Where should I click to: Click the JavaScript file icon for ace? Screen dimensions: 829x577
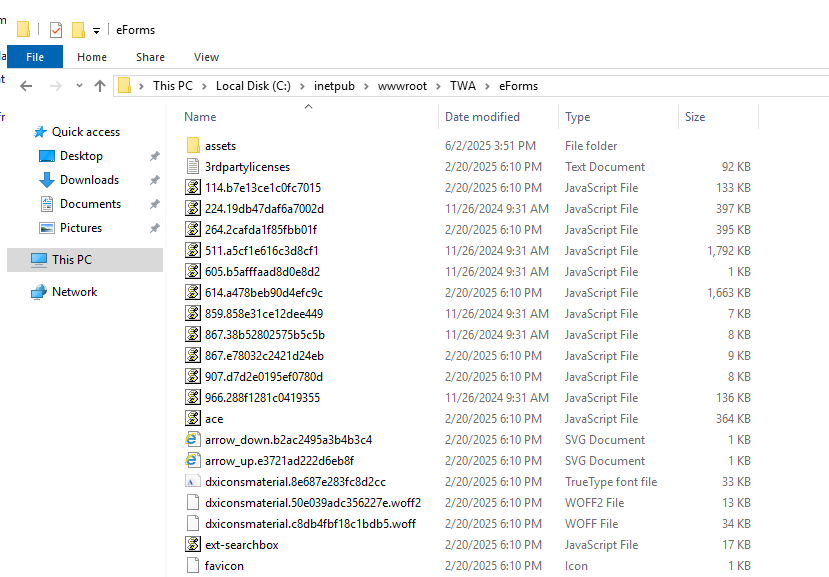[192, 418]
